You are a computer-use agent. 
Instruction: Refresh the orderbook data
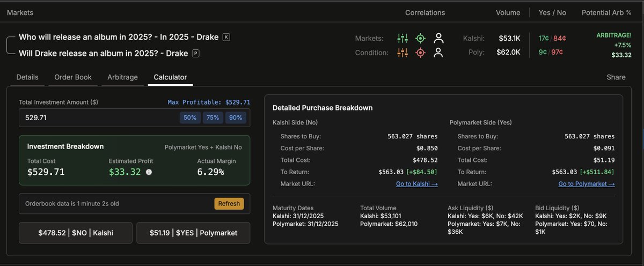coord(229,204)
